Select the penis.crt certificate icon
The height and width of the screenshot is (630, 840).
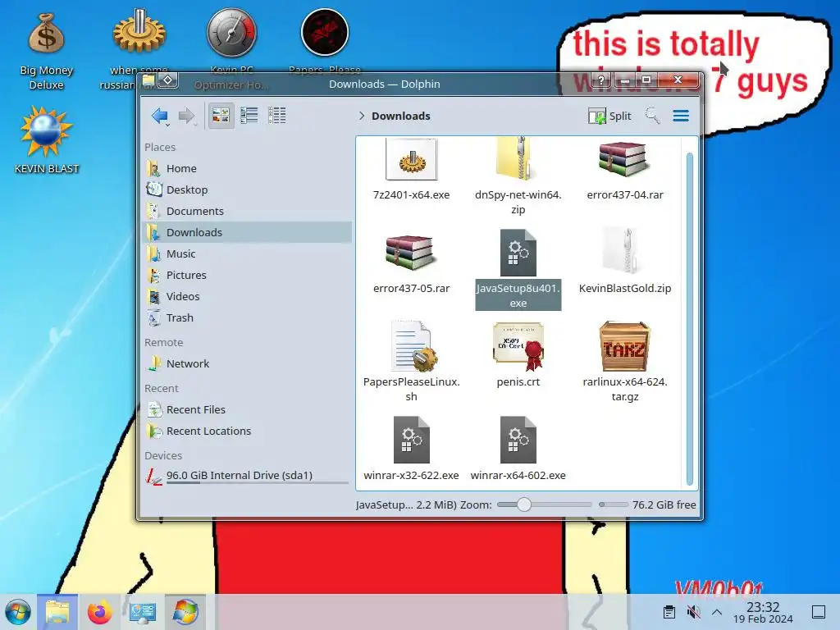click(x=518, y=347)
